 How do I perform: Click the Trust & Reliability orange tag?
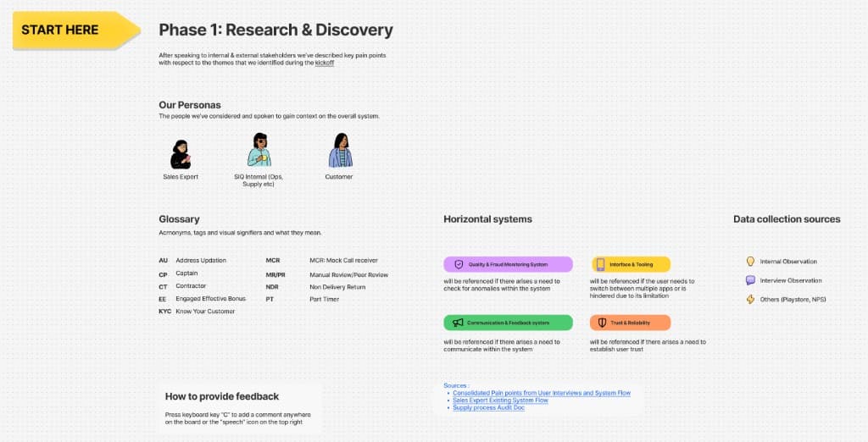630,323
